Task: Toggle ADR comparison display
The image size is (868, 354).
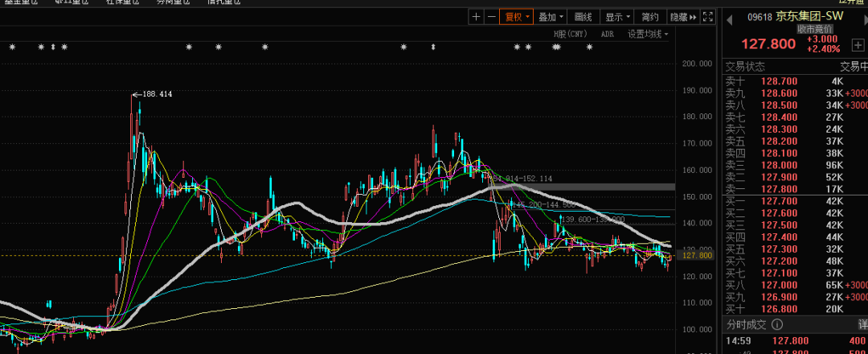Action: point(607,34)
